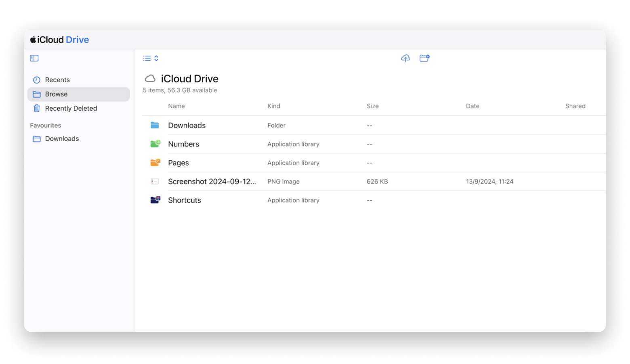The image size is (630, 364).
Task: Click the '626 KB' size cell
Action: pyautogui.click(x=377, y=182)
